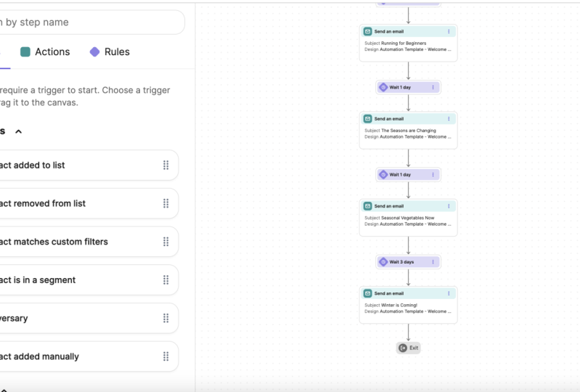Click the search by step name field
Image resolution: width=580 pixels, height=392 pixels.
[x=91, y=23]
